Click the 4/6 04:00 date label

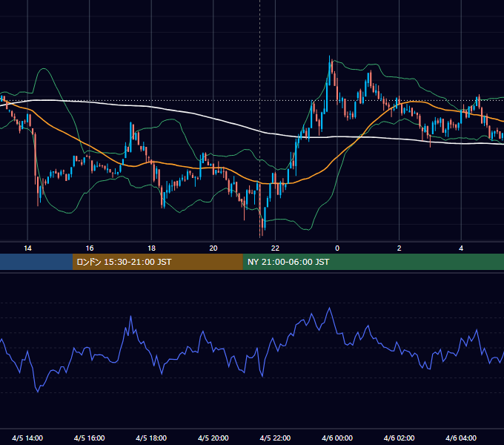pyautogui.click(x=461, y=438)
